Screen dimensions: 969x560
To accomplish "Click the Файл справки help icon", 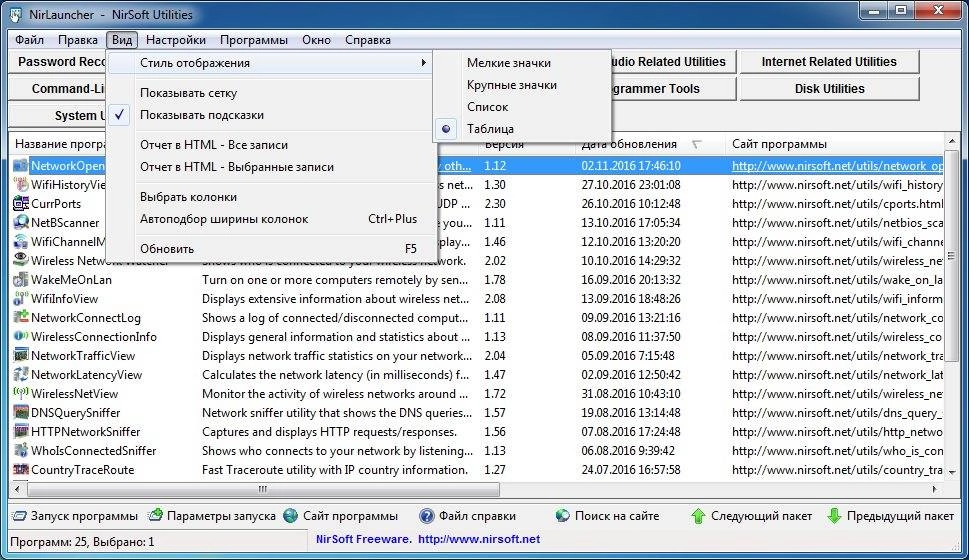I will [426, 515].
